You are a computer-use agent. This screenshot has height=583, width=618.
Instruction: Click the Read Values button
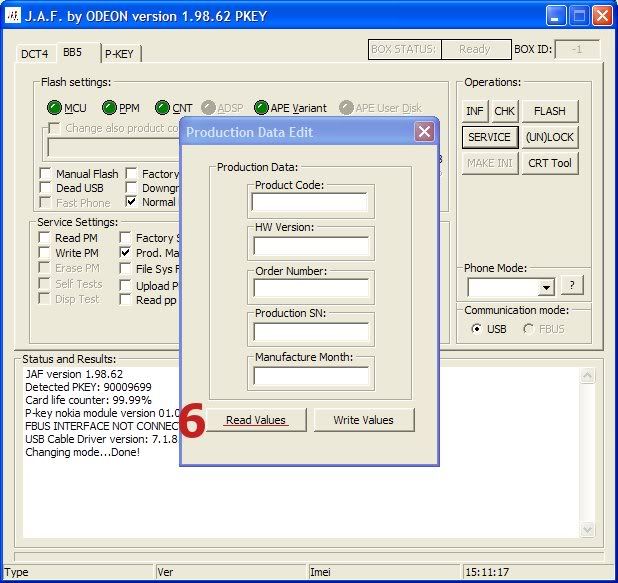[256, 420]
